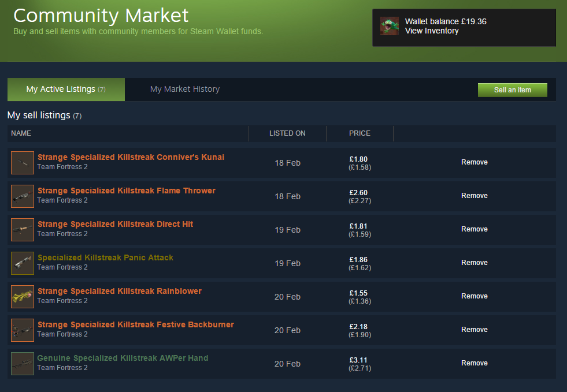Open the Panic Attack item thumbnail

coord(23,263)
